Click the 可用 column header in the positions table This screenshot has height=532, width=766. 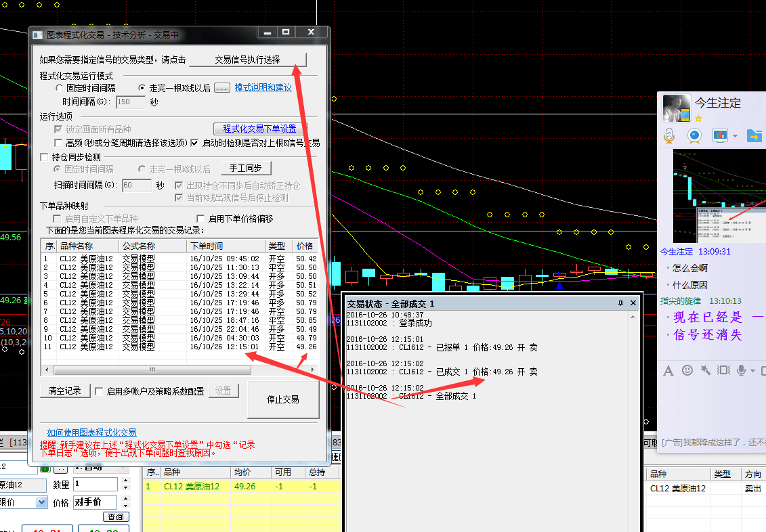click(289, 472)
